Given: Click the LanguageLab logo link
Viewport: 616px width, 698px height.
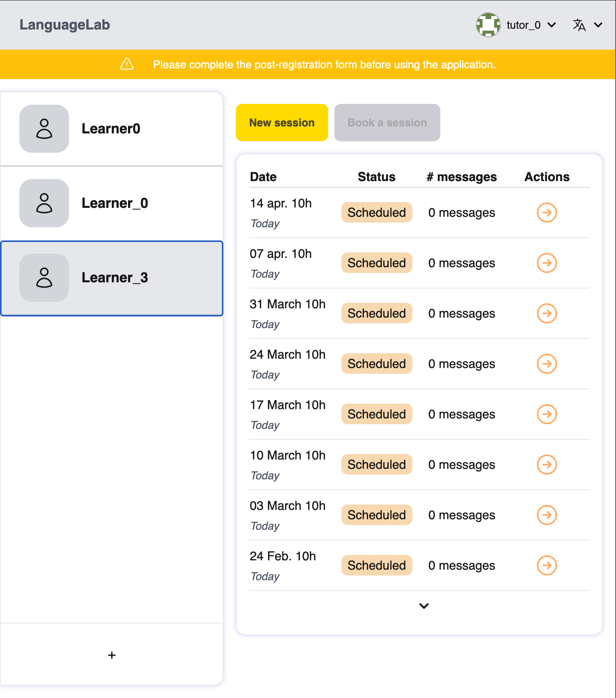Looking at the screenshot, I should (65, 25).
